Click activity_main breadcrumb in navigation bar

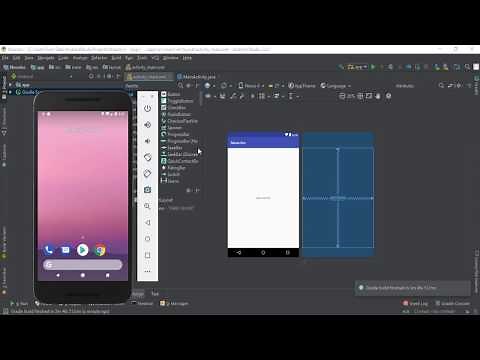[145, 67]
